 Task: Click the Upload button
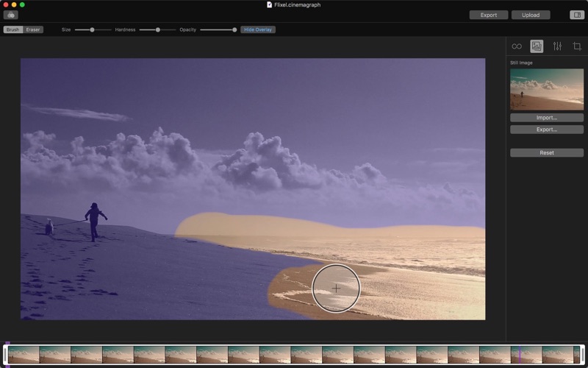pos(531,15)
